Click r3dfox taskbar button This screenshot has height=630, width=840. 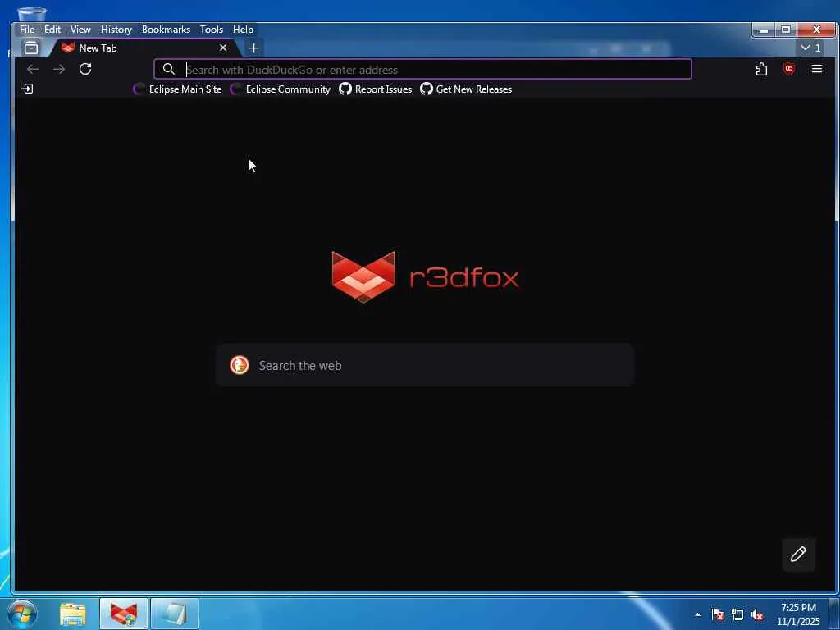124,614
